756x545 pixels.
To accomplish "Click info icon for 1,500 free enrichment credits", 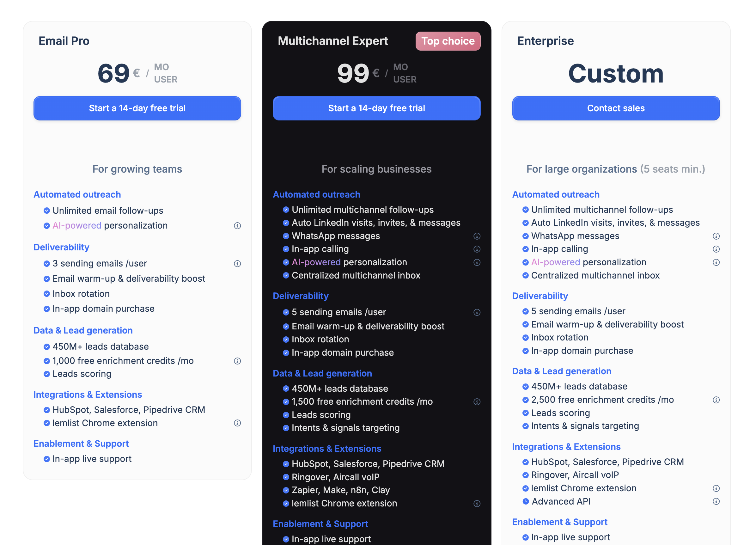I will (477, 402).
